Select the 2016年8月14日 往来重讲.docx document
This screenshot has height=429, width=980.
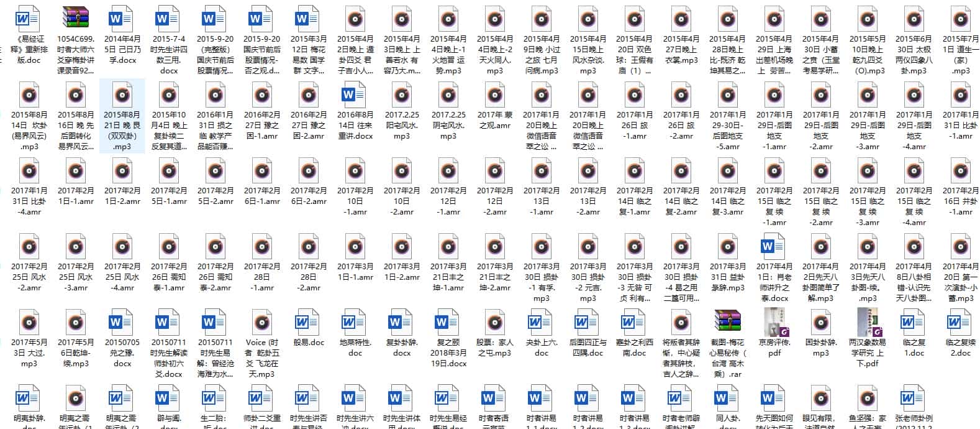[x=355, y=96]
